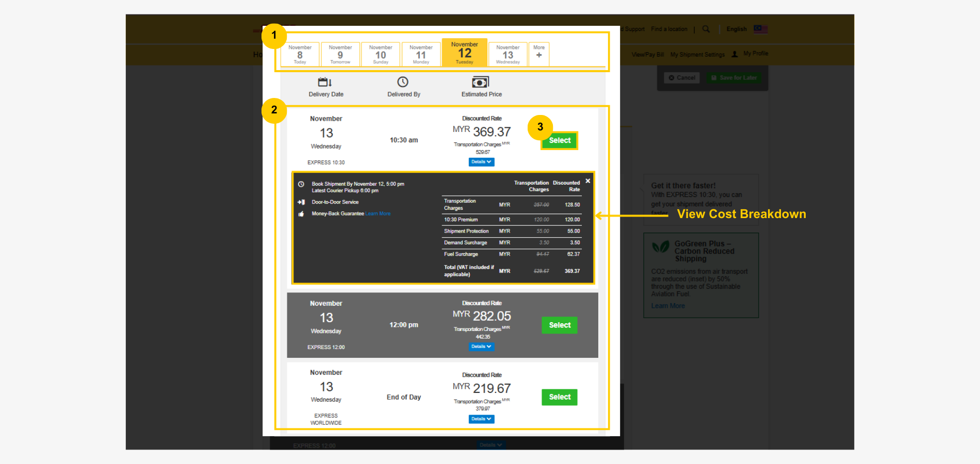The width and height of the screenshot is (980, 464).
Task: Click the Delivery Date calendar sort icon
Action: tap(325, 82)
